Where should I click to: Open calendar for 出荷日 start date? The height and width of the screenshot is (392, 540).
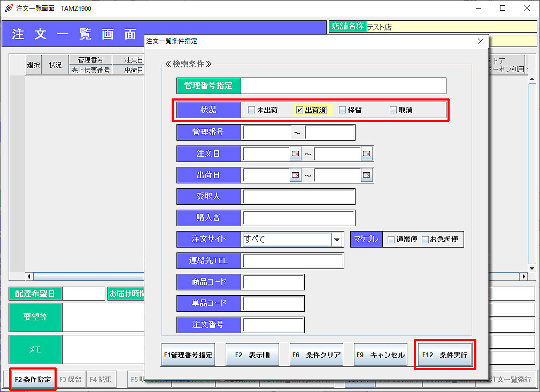[296, 175]
